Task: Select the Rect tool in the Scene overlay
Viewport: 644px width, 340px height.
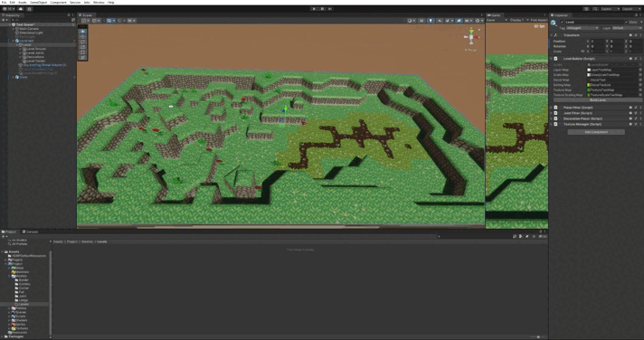Action: point(82,52)
